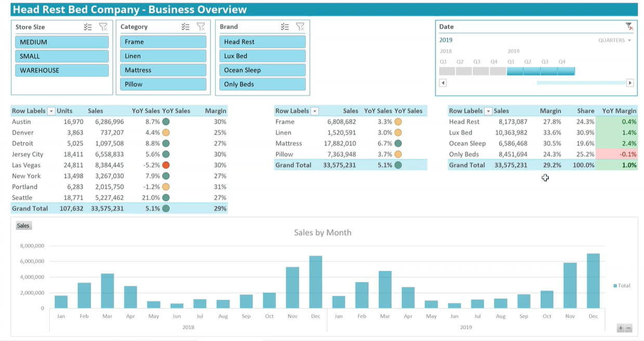
Task: Open Row Labels dropdown in category table
Action: [x=315, y=111]
